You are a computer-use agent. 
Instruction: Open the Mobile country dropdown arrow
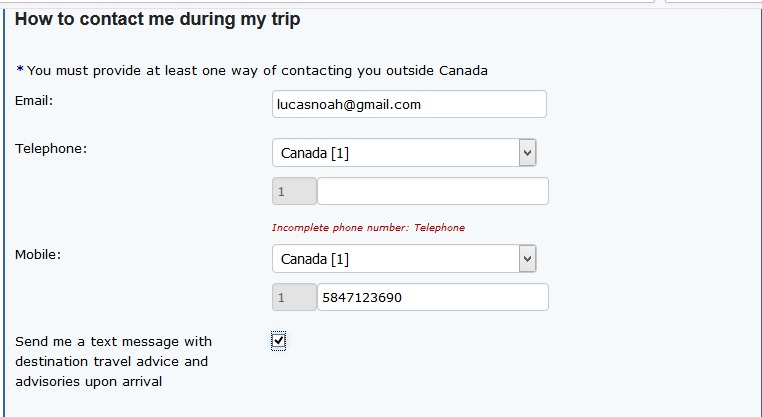528,259
